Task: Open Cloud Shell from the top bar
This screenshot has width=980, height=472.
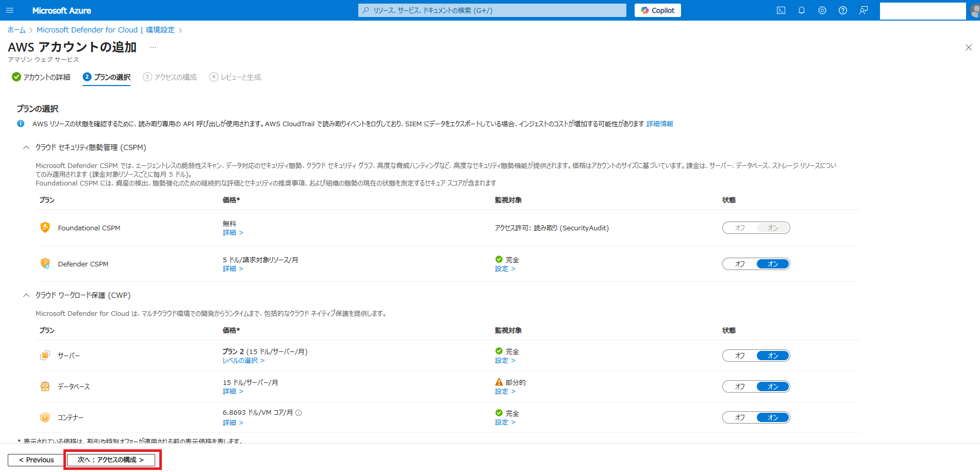Action: point(781,10)
